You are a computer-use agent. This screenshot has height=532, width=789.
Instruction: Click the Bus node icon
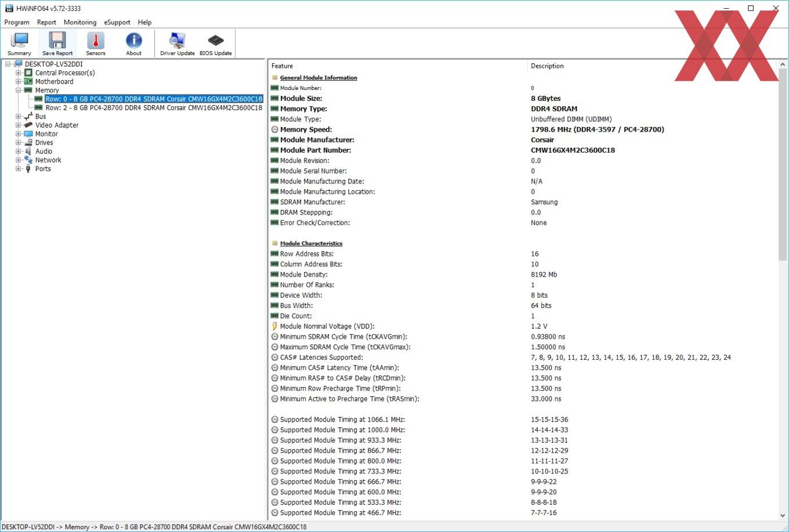coord(28,116)
